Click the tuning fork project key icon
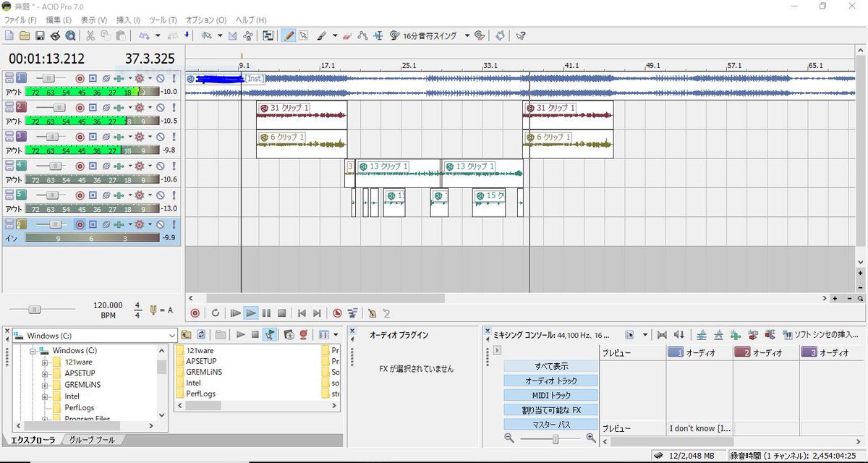Image resolution: width=868 pixels, height=463 pixels. (x=153, y=310)
